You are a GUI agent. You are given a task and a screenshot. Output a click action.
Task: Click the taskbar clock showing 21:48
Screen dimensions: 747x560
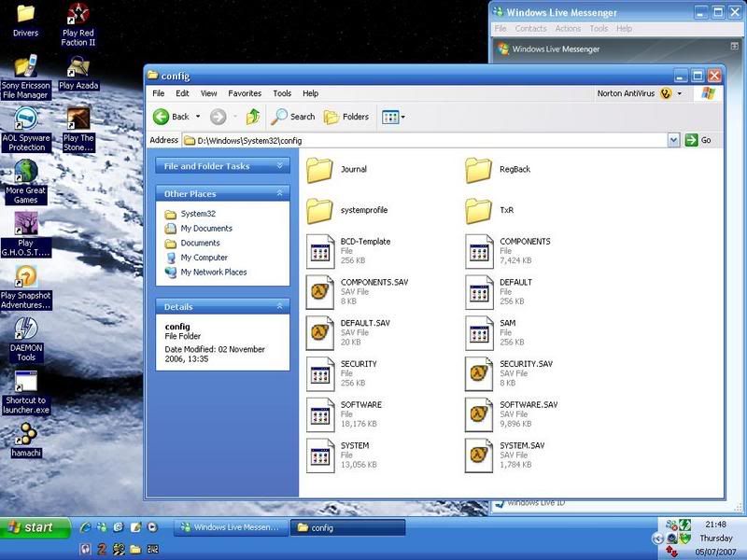[x=715, y=525]
